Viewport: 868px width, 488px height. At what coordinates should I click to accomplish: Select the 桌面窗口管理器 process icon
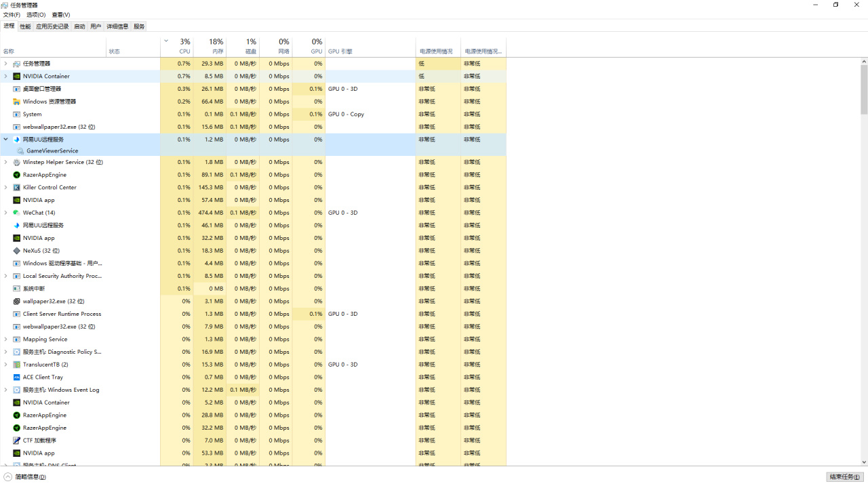pyautogui.click(x=17, y=89)
